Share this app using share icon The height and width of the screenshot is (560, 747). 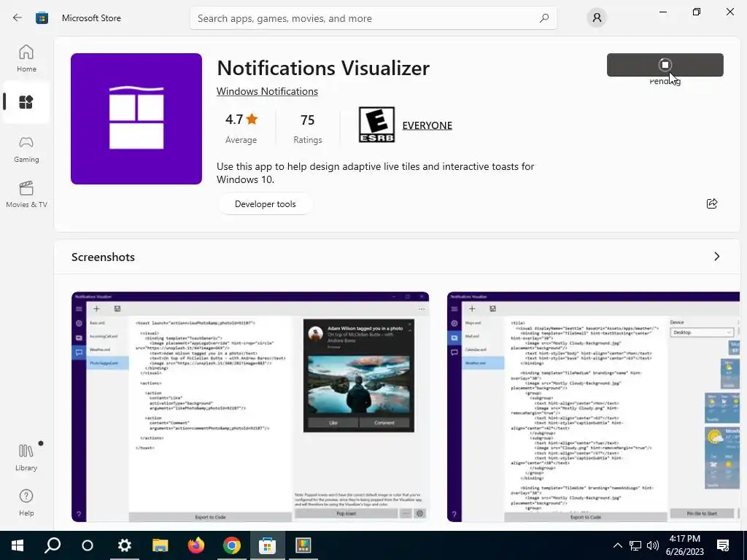pos(711,204)
